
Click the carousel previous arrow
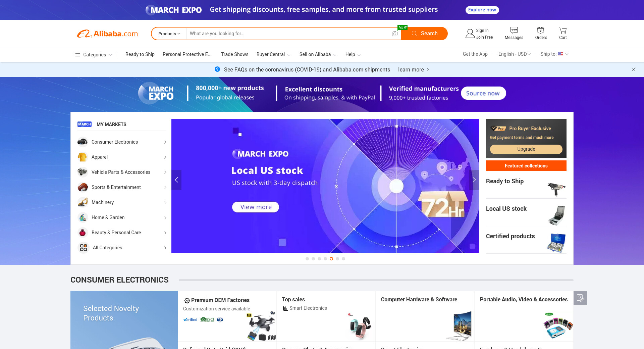coord(176,180)
